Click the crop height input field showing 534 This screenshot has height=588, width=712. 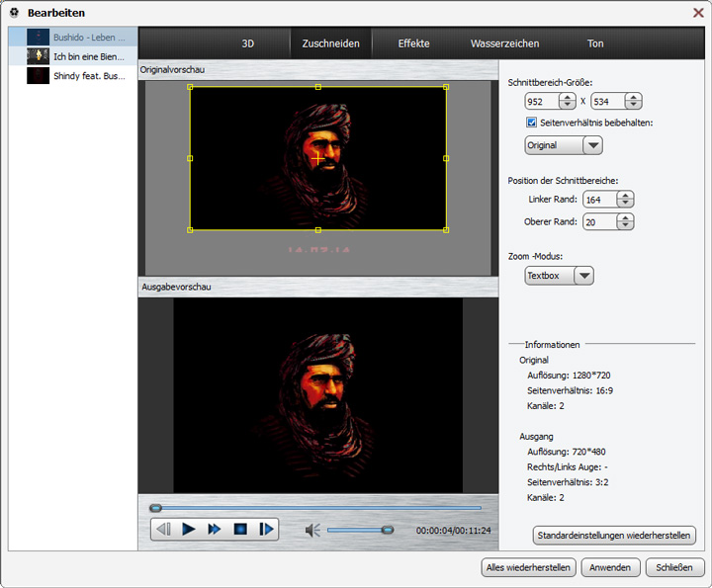tap(608, 101)
